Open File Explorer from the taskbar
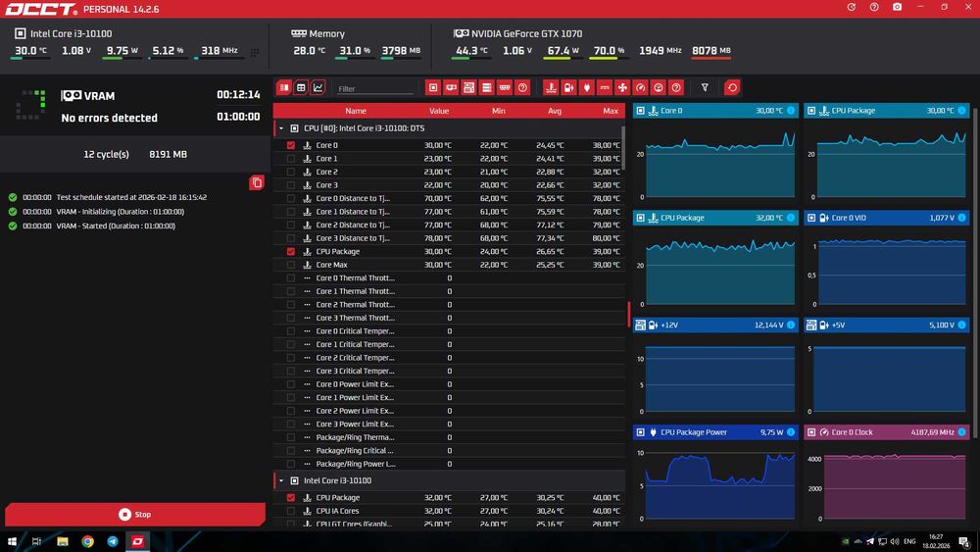The width and height of the screenshot is (980, 552). coord(62,541)
